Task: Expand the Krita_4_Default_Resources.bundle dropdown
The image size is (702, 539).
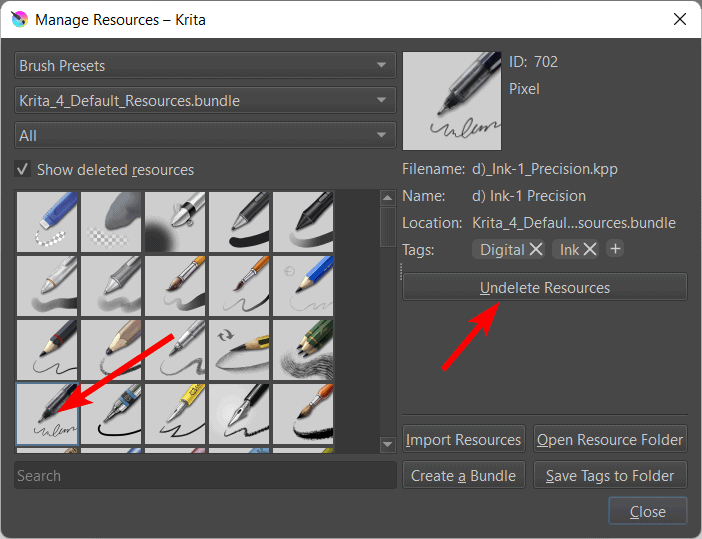Action: 205,101
